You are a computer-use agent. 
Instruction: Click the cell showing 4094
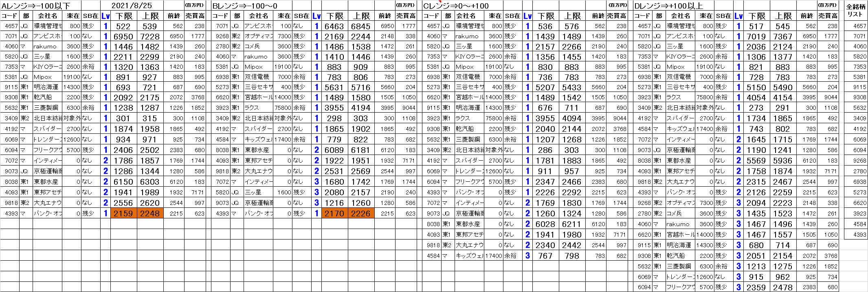pyautogui.click(x=572, y=118)
